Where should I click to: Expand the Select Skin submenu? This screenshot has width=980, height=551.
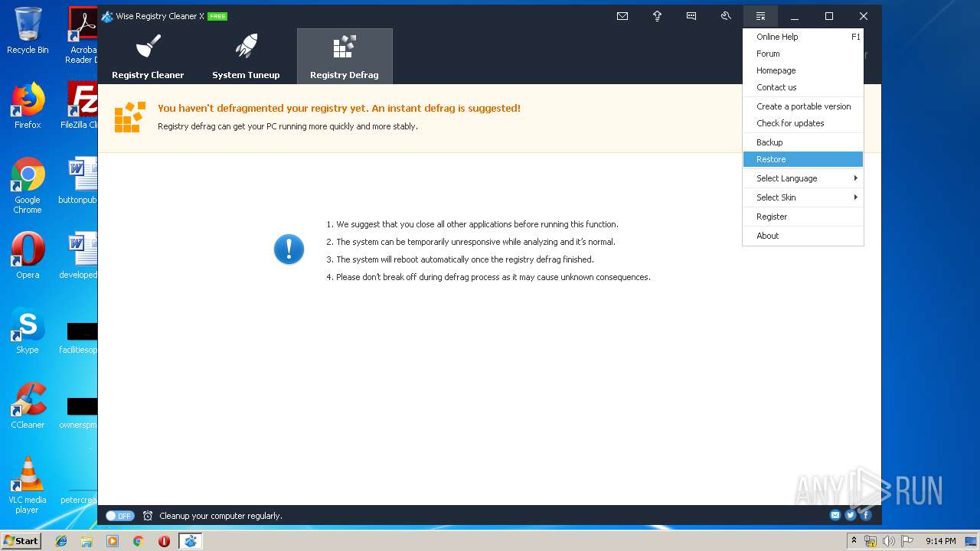click(x=803, y=197)
